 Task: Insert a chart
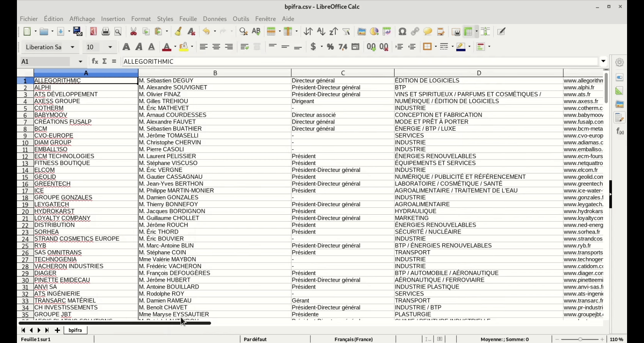(x=374, y=31)
